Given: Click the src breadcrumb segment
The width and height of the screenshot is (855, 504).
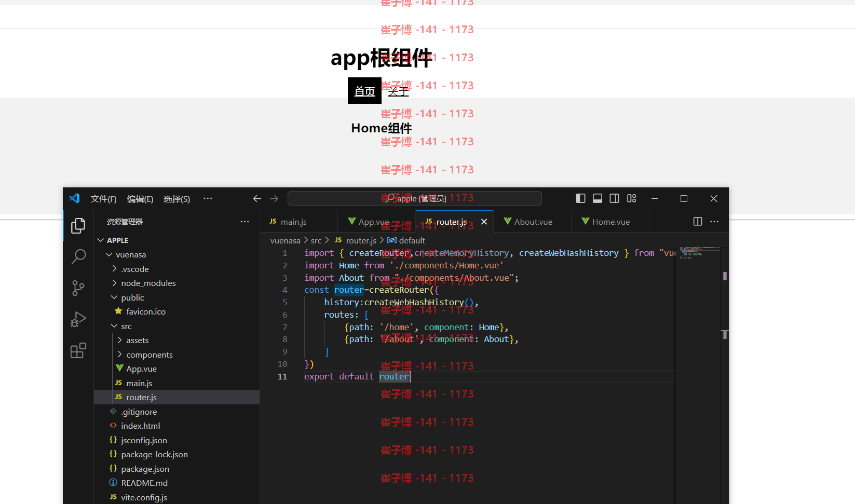Looking at the screenshot, I should coord(316,240).
